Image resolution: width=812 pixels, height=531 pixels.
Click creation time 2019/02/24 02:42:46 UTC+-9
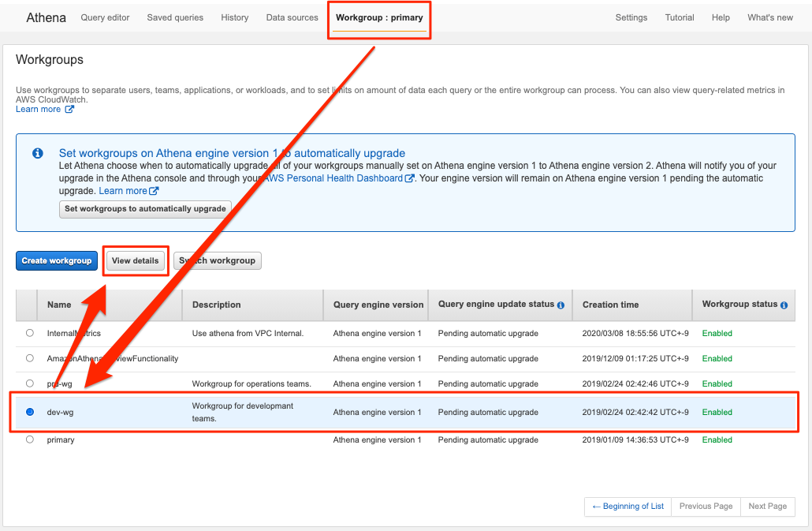pyautogui.click(x=635, y=384)
